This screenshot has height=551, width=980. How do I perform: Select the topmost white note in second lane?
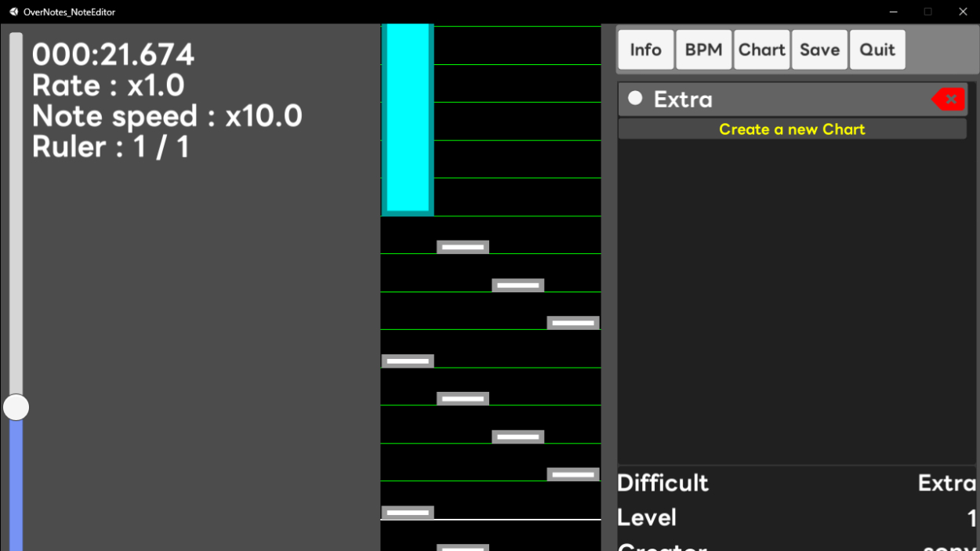(x=463, y=247)
